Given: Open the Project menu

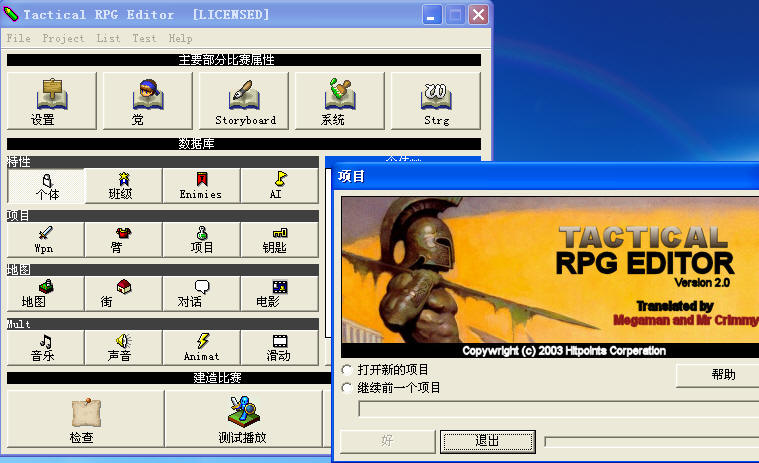Looking at the screenshot, I should point(63,38).
